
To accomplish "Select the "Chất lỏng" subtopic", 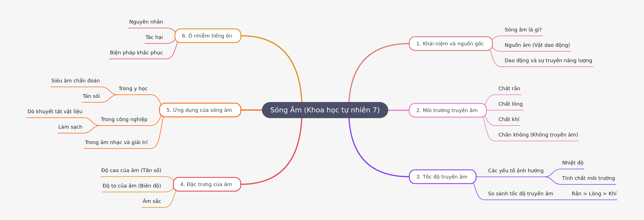I will click(510, 104).
